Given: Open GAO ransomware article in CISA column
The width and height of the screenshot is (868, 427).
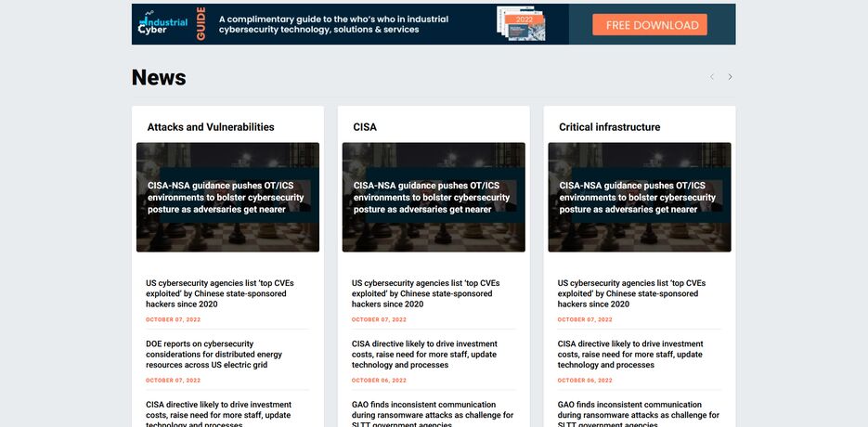Looking at the screenshot, I should pos(433,414).
